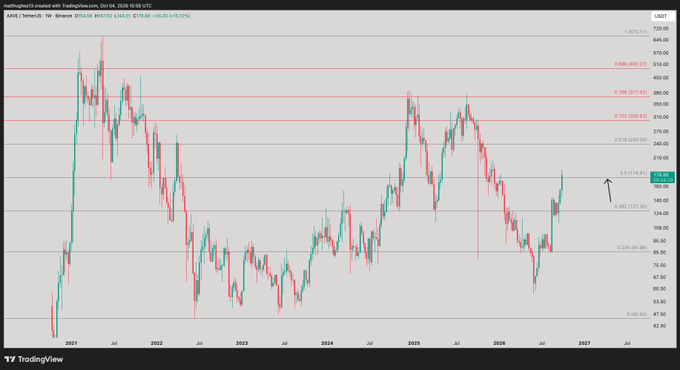Select the 0.886 (493.27) Fibonacci label
680x370 pixels.
coord(630,64)
